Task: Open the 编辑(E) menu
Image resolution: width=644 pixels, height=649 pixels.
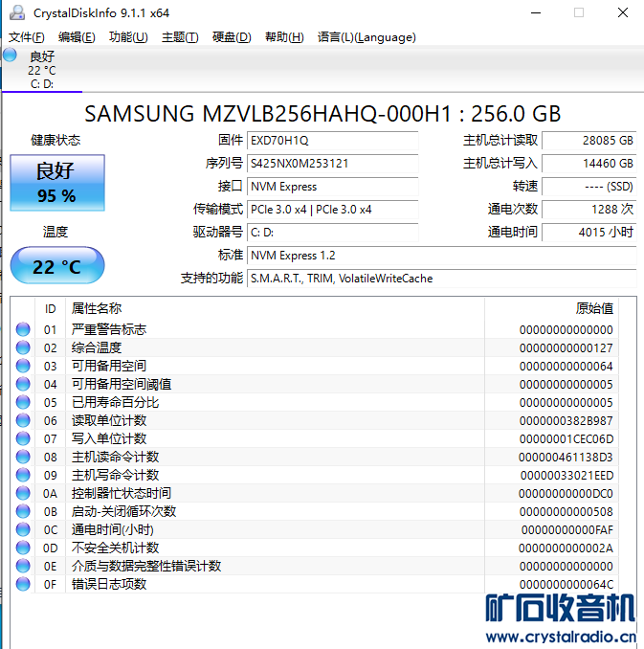Action: pyautogui.click(x=77, y=37)
